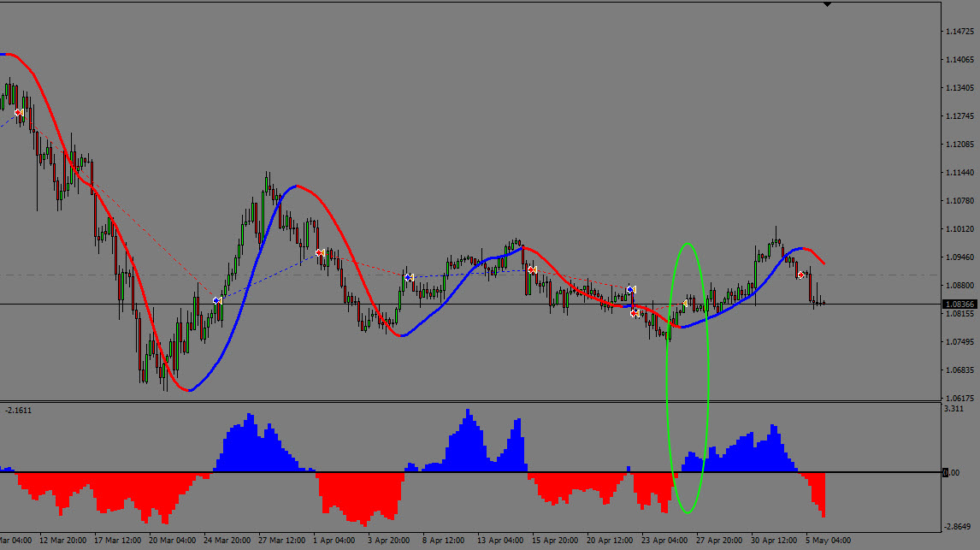Screen dimensions: 980x550
Task: Select the orange arrow inside the green ellipse
Action: coord(686,303)
